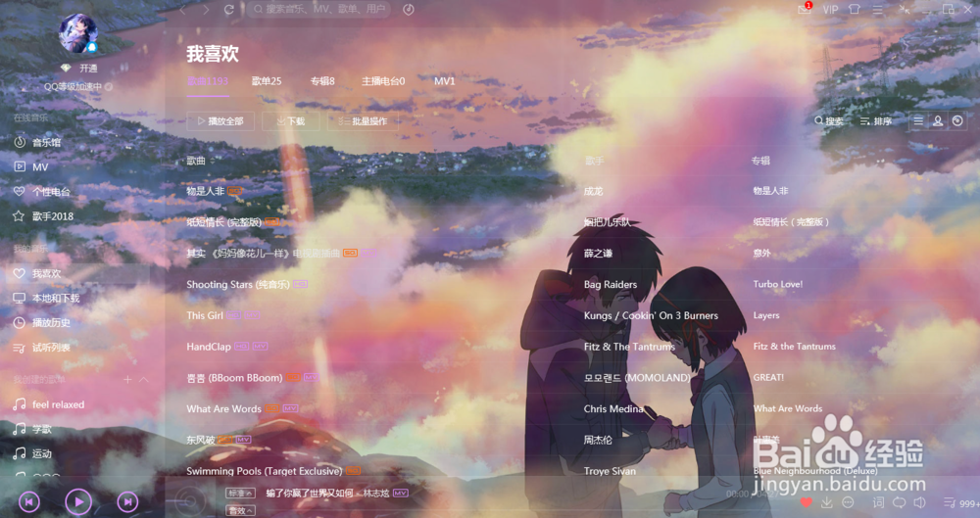980x518 pixels.
Task: Open the main menu hamburger icon
Action: (877, 10)
